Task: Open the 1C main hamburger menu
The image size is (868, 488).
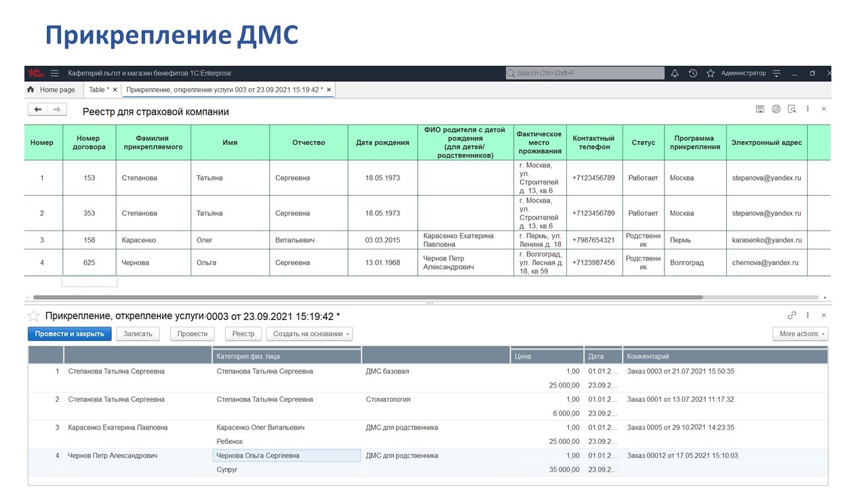Action: [x=55, y=73]
